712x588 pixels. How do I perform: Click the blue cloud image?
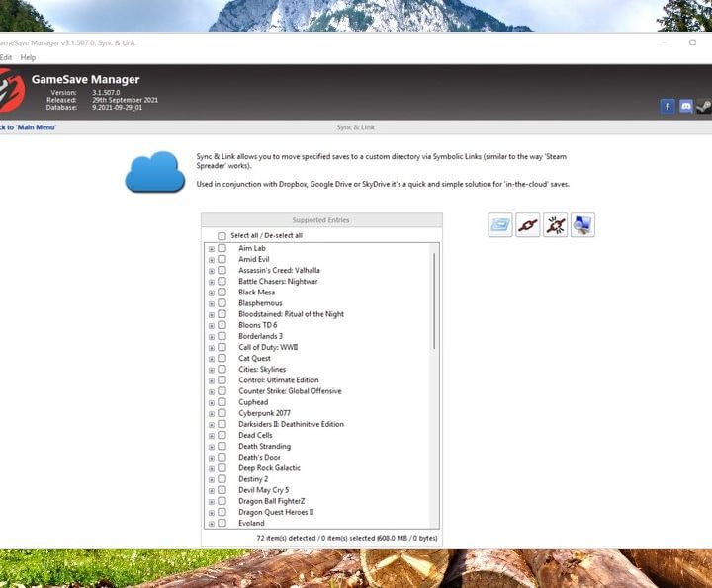(155, 172)
